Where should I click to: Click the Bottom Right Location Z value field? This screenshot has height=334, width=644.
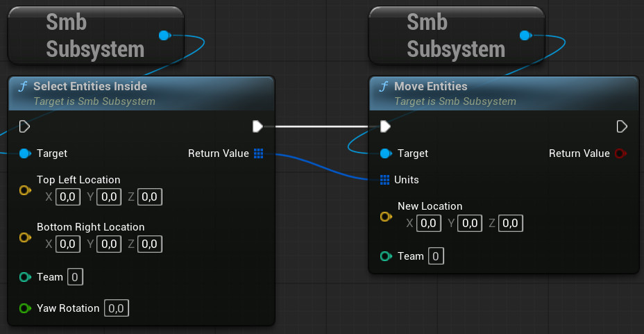pyautogui.click(x=150, y=244)
